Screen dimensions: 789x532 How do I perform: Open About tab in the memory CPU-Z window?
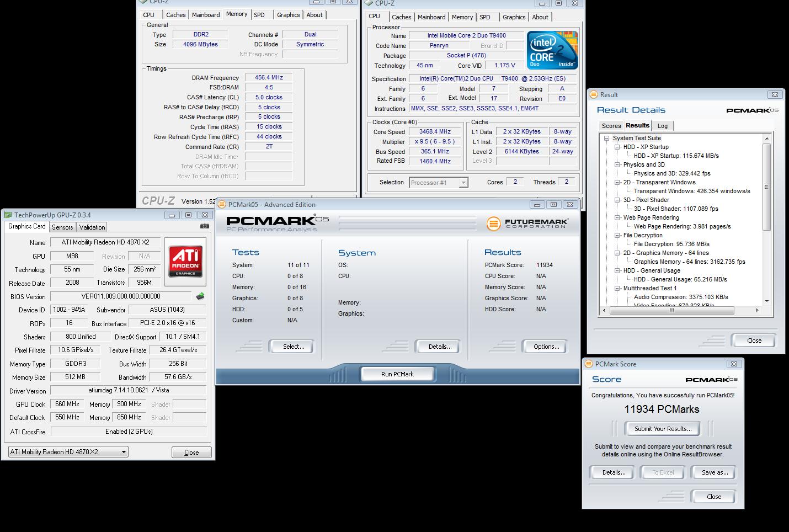click(314, 15)
